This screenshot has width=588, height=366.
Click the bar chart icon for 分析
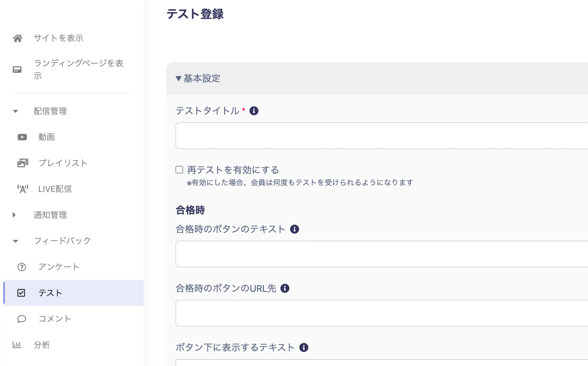tap(17, 345)
